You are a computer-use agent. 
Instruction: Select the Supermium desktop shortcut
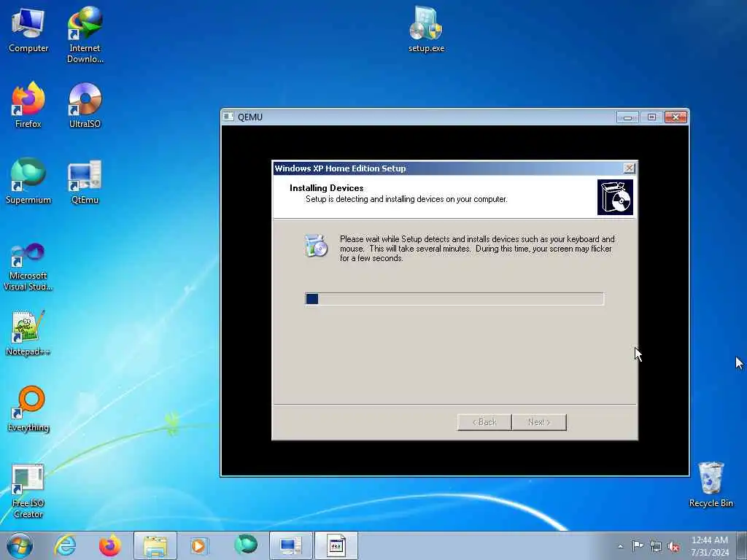click(28, 181)
